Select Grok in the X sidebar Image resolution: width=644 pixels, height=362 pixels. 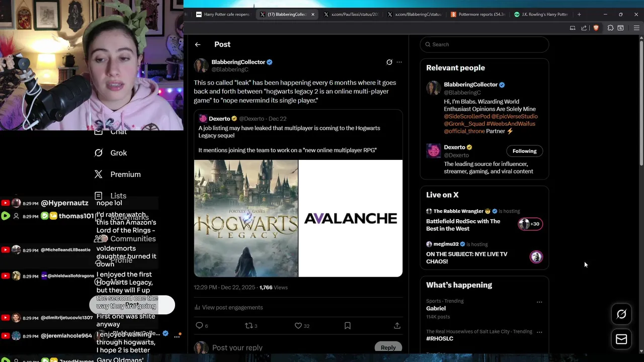111,153
